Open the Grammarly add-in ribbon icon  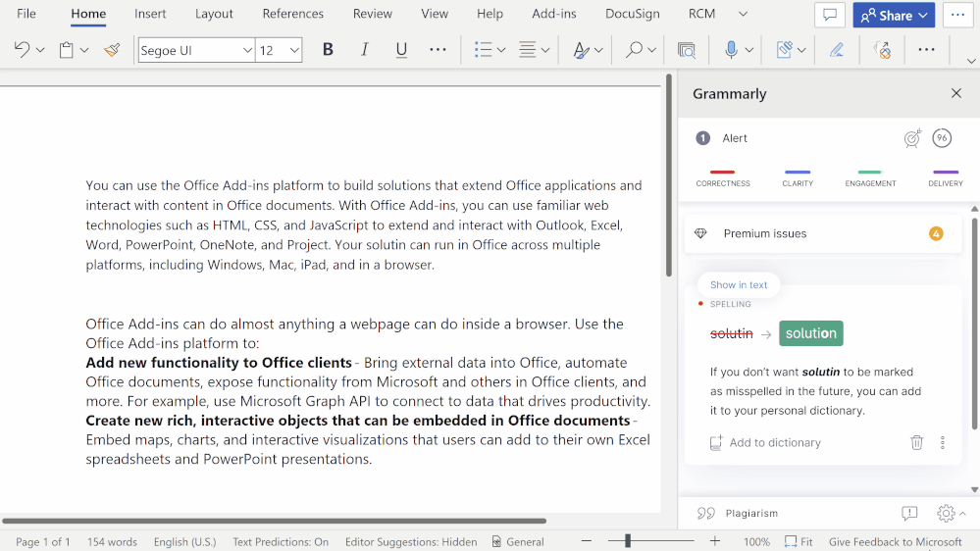coord(882,50)
